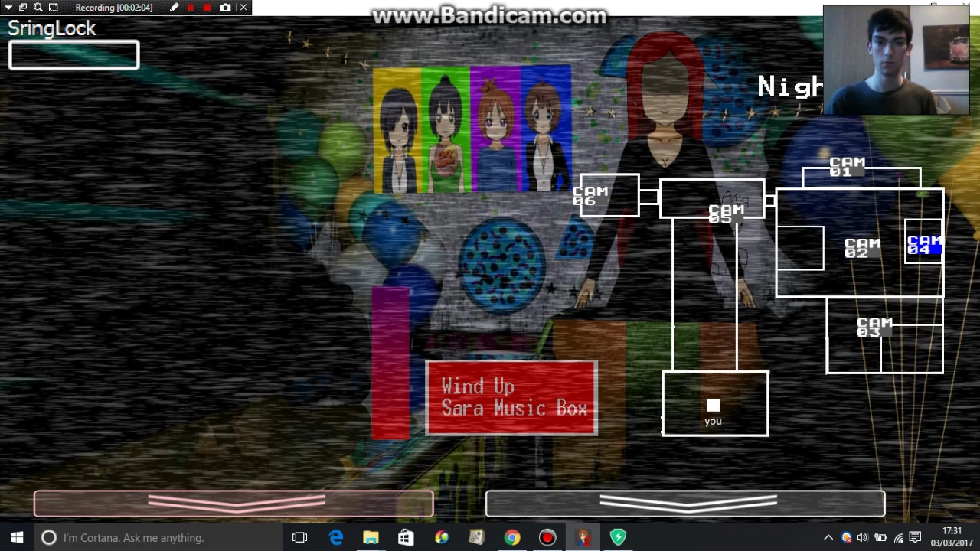Click the SringLock meter bar
Screen dimensions: 980x551
click(x=73, y=56)
